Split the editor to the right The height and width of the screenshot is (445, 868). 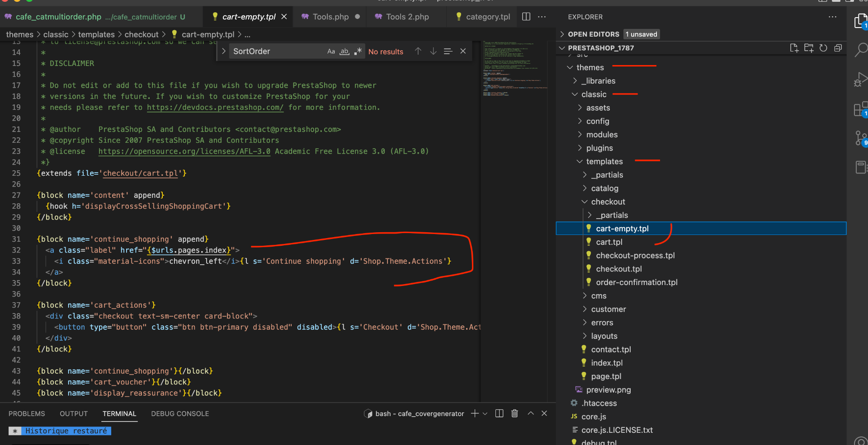coord(526,17)
